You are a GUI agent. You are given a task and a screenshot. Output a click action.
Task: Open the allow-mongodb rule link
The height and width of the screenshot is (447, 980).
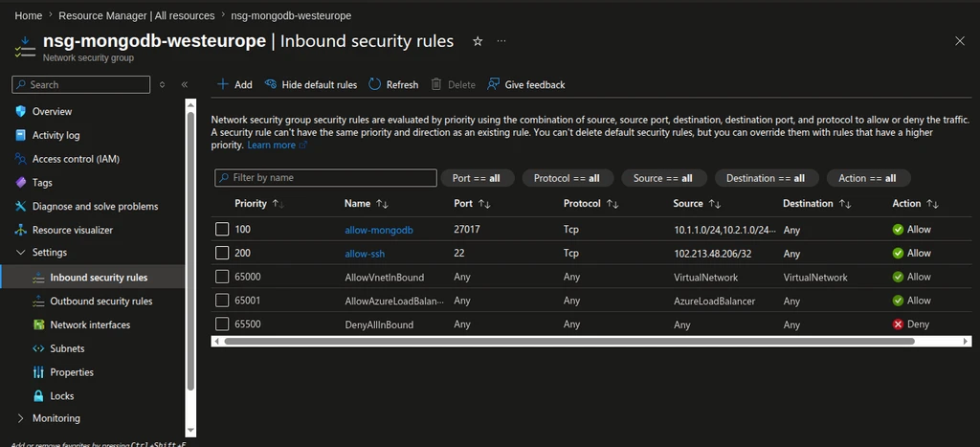(379, 230)
